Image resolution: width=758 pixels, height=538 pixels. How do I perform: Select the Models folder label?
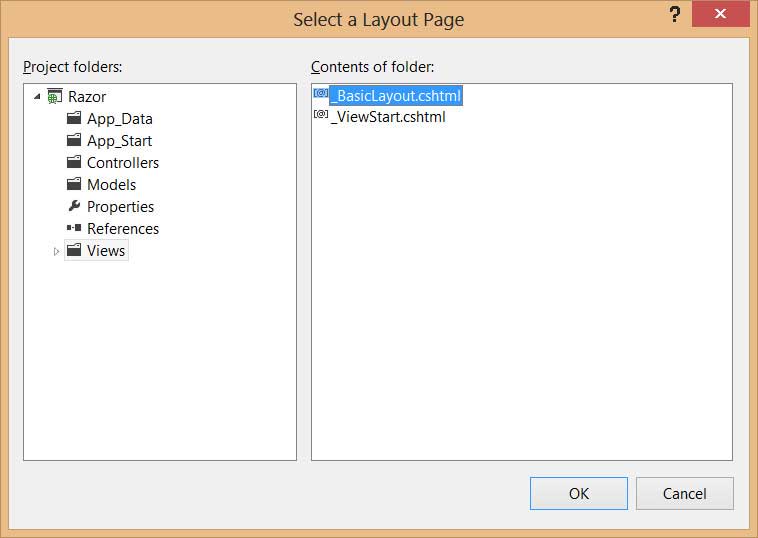click(x=112, y=185)
